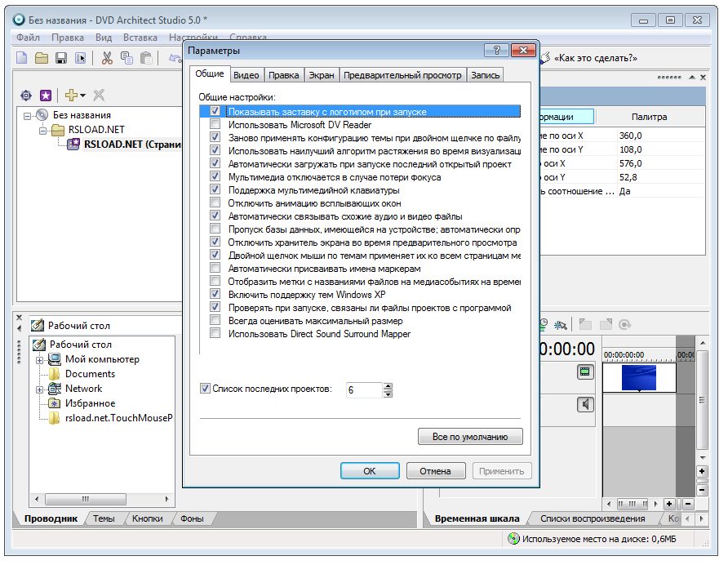Decrease recent projects count spinner down
728x565 pixels.
pyautogui.click(x=388, y=394)
